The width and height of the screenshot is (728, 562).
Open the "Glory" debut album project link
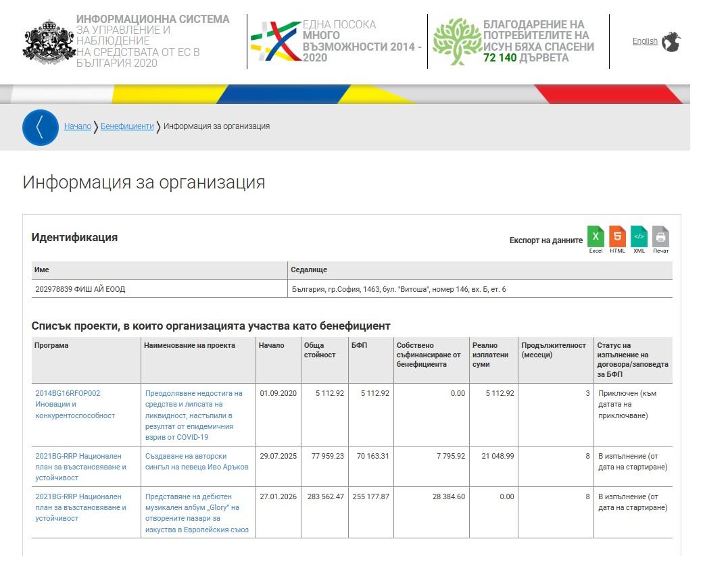tap(197, 513)
